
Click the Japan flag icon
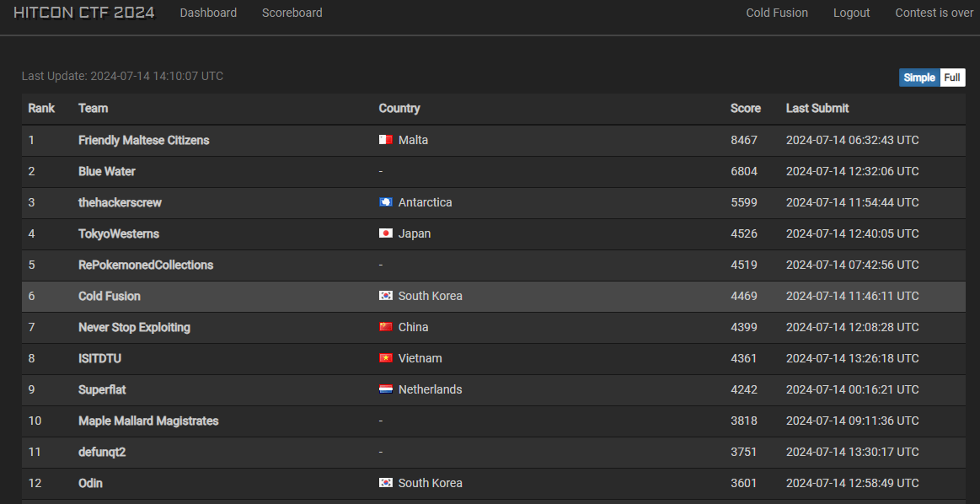click(386, 233)
